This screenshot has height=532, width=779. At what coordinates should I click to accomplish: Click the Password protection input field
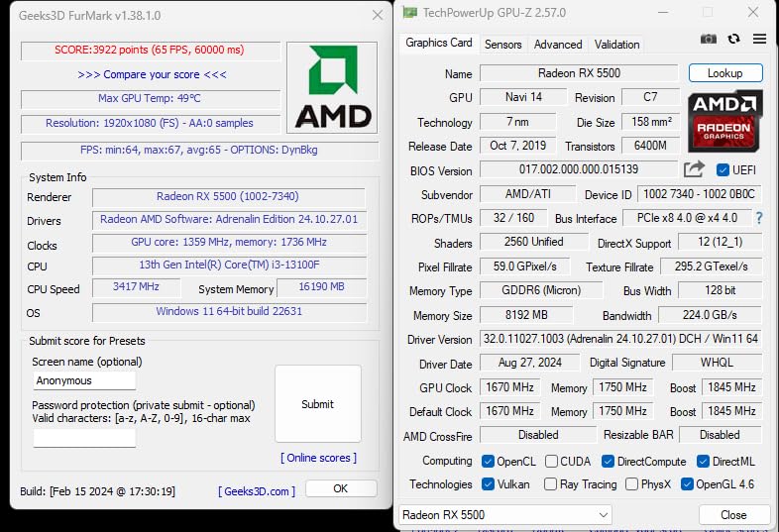click(84, 438)
